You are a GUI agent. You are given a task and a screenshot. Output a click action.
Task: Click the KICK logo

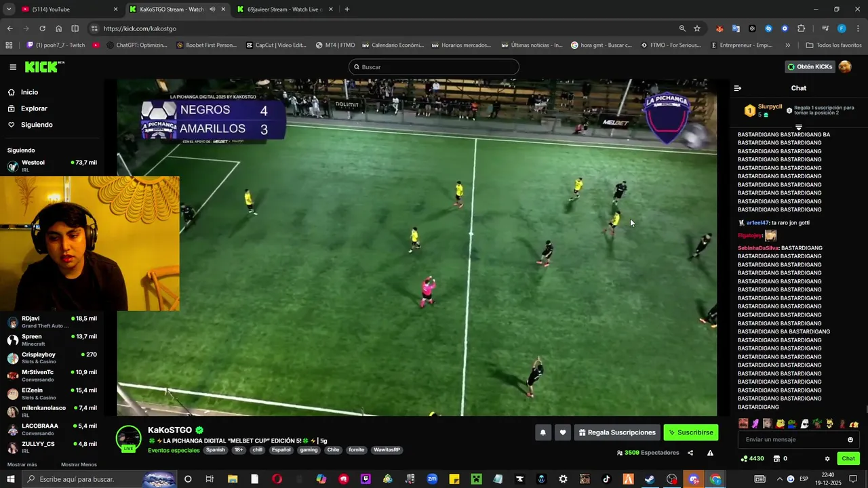(x=44, y=67)
